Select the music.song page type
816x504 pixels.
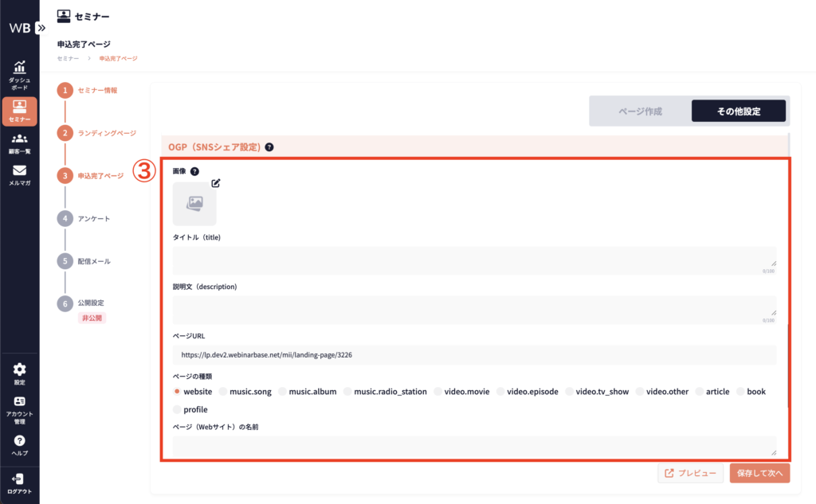[222, 392]
